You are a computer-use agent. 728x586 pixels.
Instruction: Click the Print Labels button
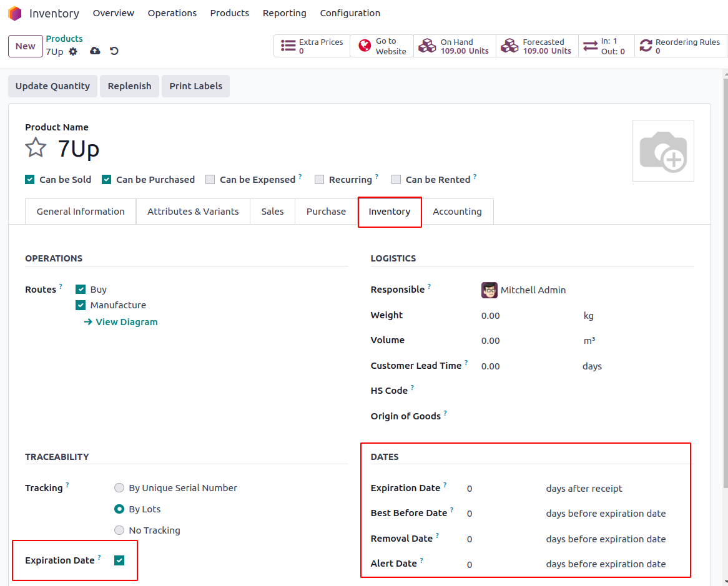point(196,86)
